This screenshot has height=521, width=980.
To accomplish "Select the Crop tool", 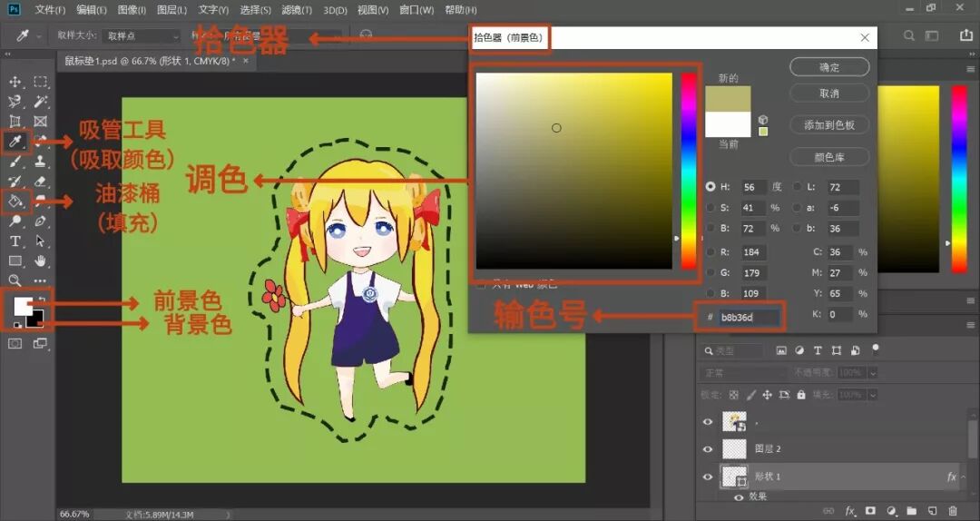I will (15, 122).
